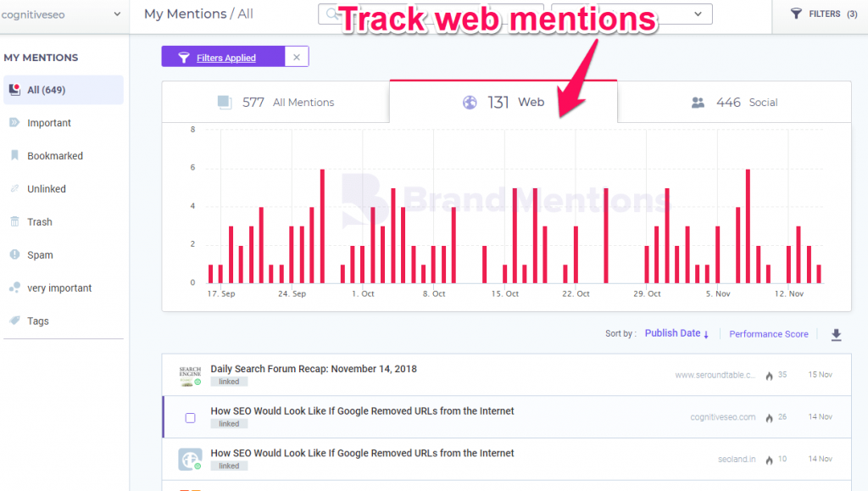The image size is (868, 491).
Task: Select All (649) in My Mentions
Action: 63,90
